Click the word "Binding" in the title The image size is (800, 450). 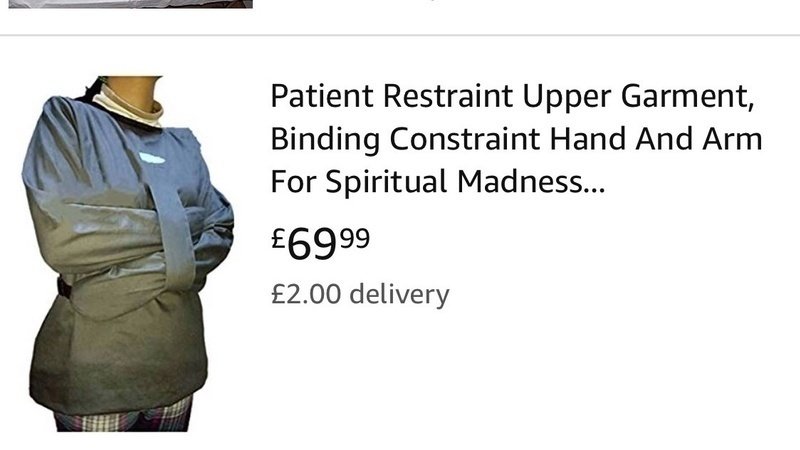point(325,139)
